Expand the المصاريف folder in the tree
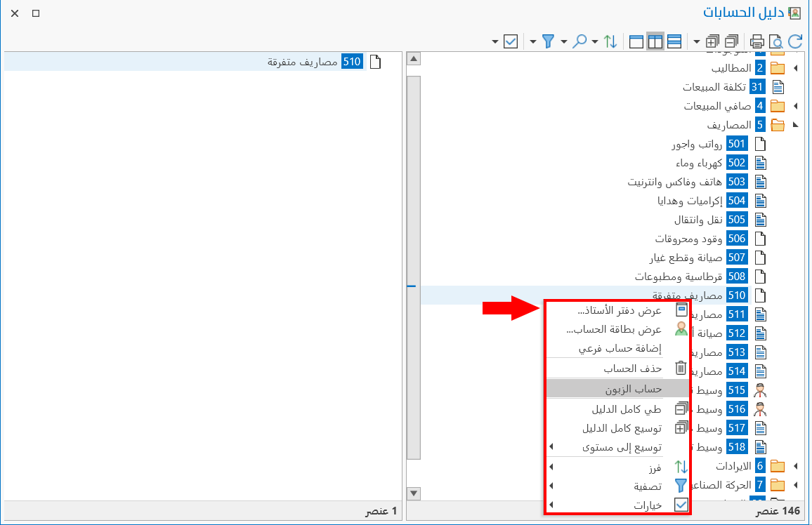This screenshot has width=812, height=525. pyautogui.click(x=794, y=124)
